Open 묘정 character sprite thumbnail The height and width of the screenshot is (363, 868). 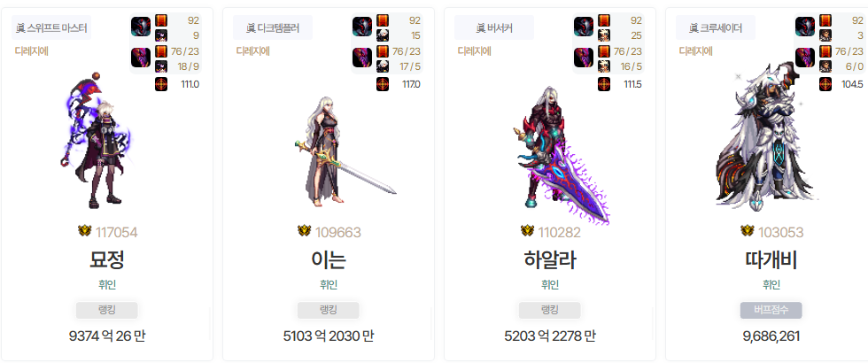pyautogui.click(x=97, y=140)
